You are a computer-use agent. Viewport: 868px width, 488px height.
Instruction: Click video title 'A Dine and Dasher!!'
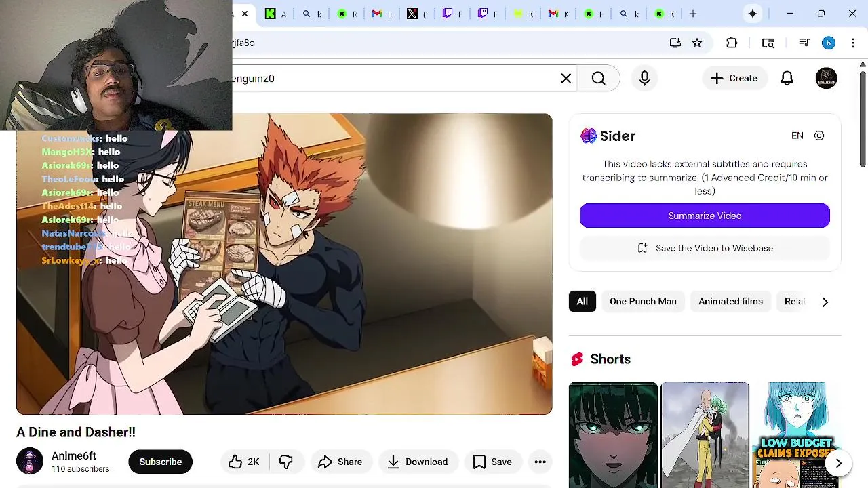(x=76, y=432)
